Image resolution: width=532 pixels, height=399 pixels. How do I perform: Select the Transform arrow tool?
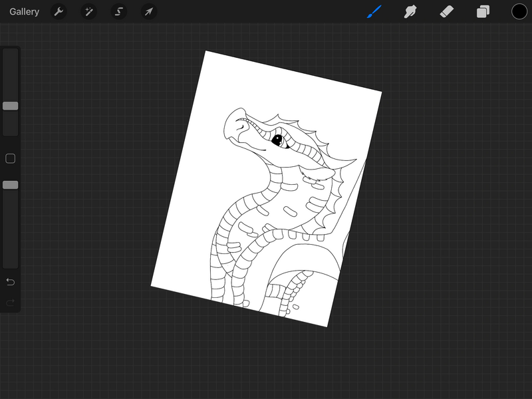[x=148, y=11]
